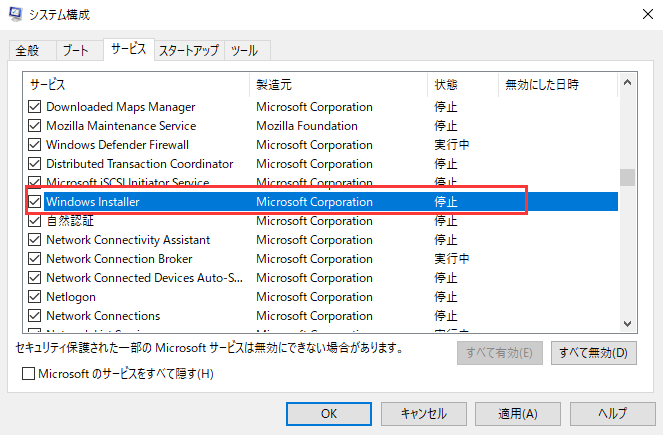The height and width of the screenshot is (435, 663).
Task: Sort list by サービス column header
Action: [x=136, y=84]
